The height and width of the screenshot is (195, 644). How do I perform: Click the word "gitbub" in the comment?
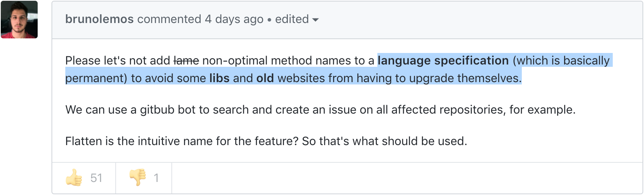(x=157, y=110)
